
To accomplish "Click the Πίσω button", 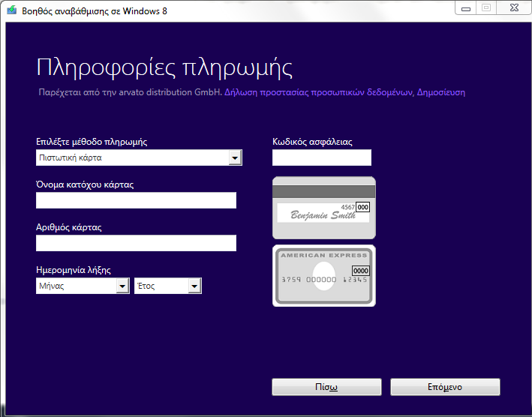I will coord(326,387).
